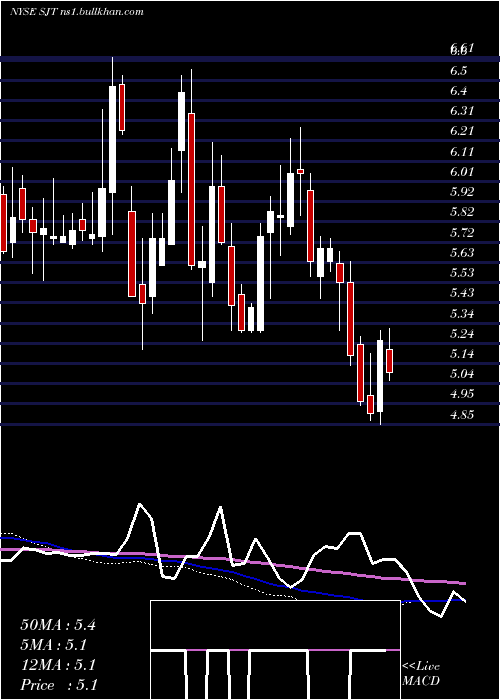Click the <<Live MACD label

pyautogui.click(x=421, y=673)
